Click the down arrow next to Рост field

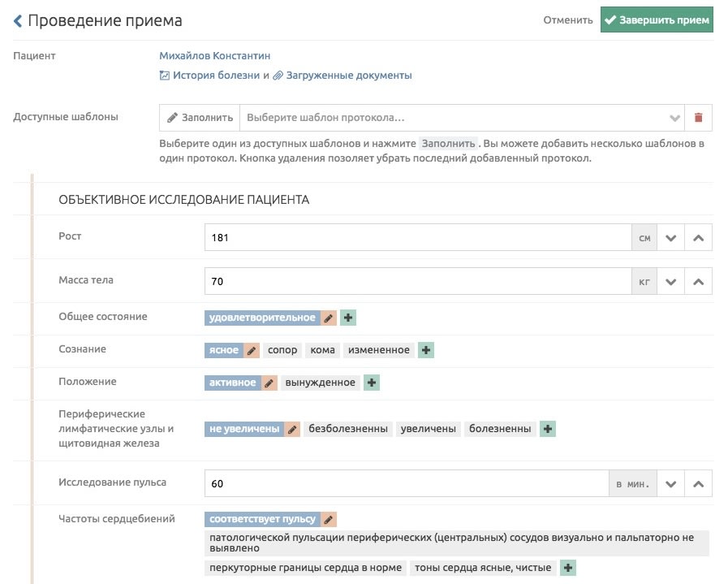click(670, 236)
